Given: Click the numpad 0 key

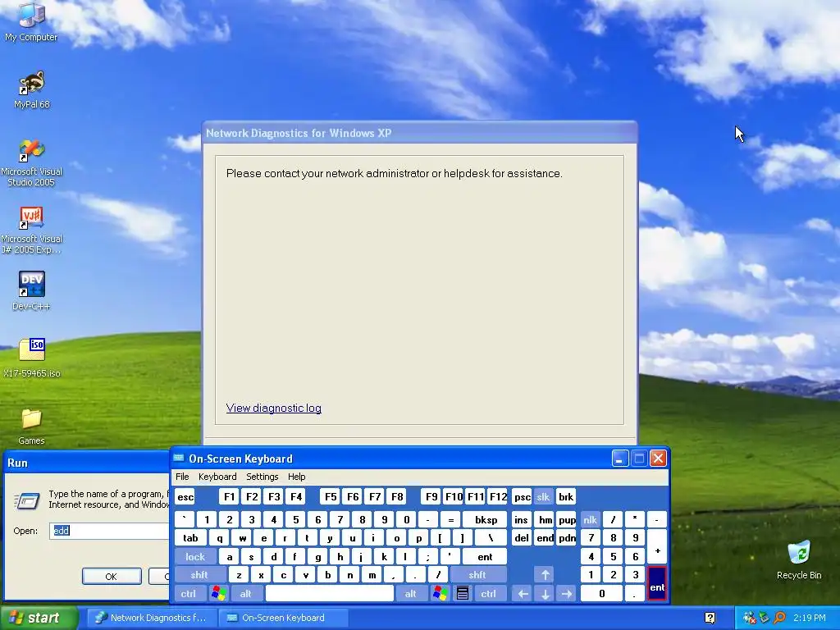Looking at the screenshot, I should point(601,594).
